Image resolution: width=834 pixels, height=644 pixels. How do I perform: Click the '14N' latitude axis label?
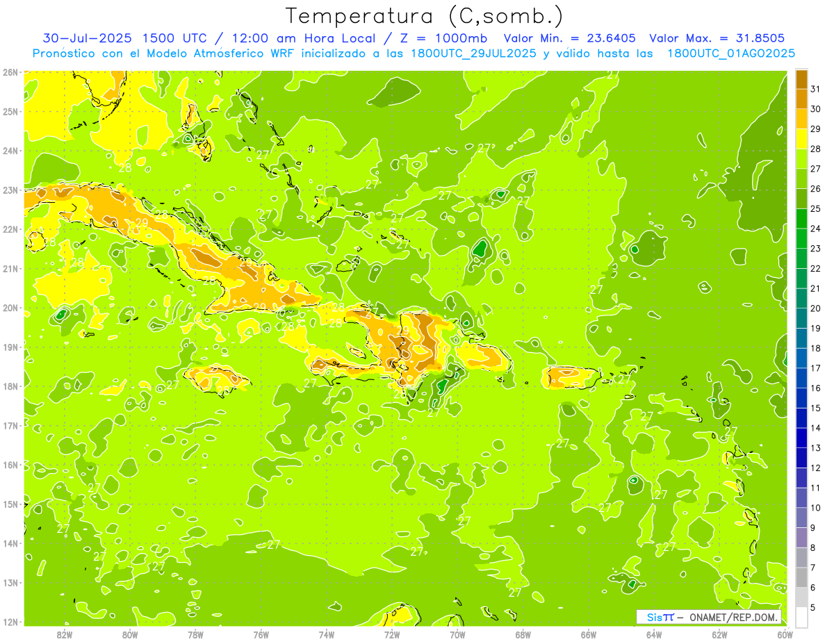[x=10, y=543]
